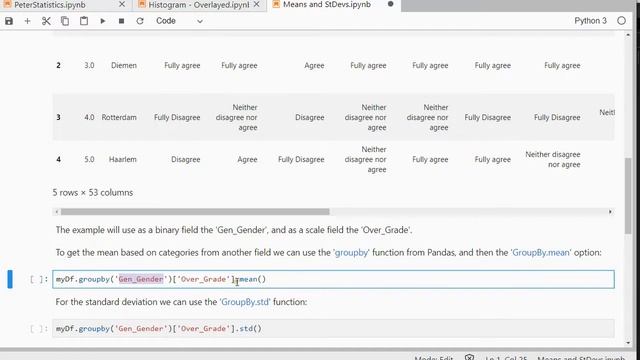The width and height of the screenshot is (640, 360).
Task: Click the Mode: Edit status bar entry
Action: (x=433, y=358)
